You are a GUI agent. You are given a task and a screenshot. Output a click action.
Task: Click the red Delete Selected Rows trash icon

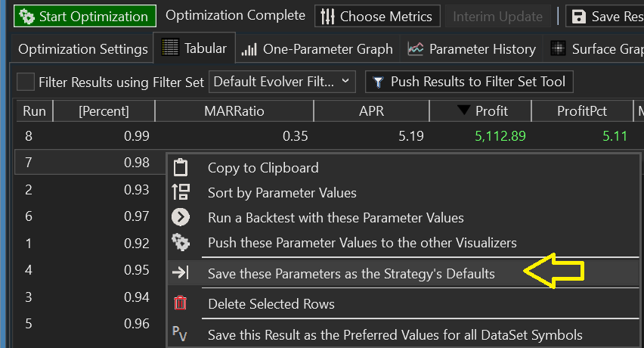181,304
